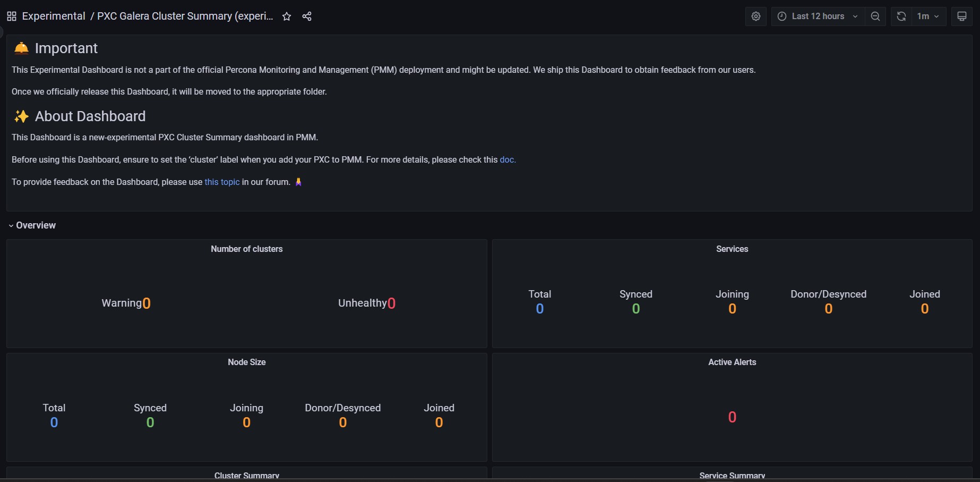
Task: Open the 1m refresh interval dropdown
Action: pos(929,16)
